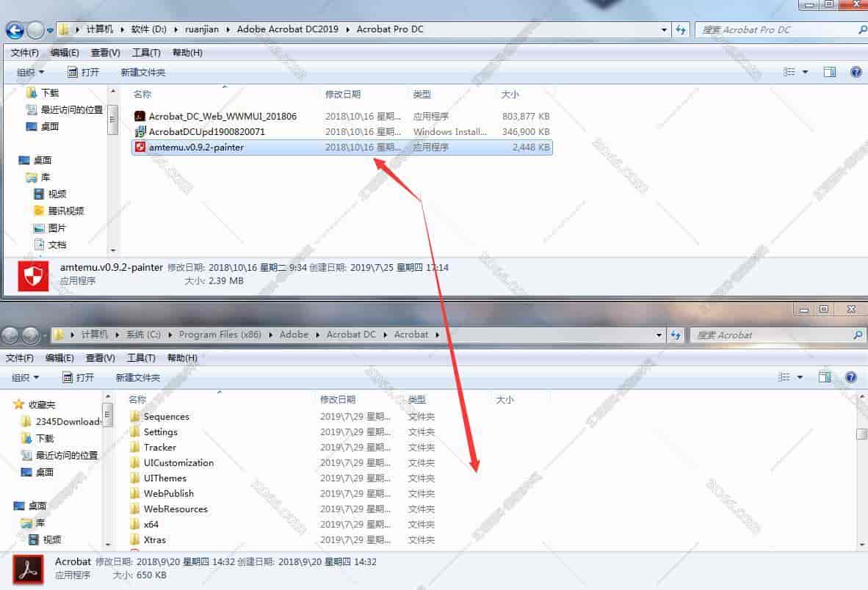
Task: Click the search magnifier in the bottom Acrobat search box
Action: pyautogui.click(x=858, y=335)
